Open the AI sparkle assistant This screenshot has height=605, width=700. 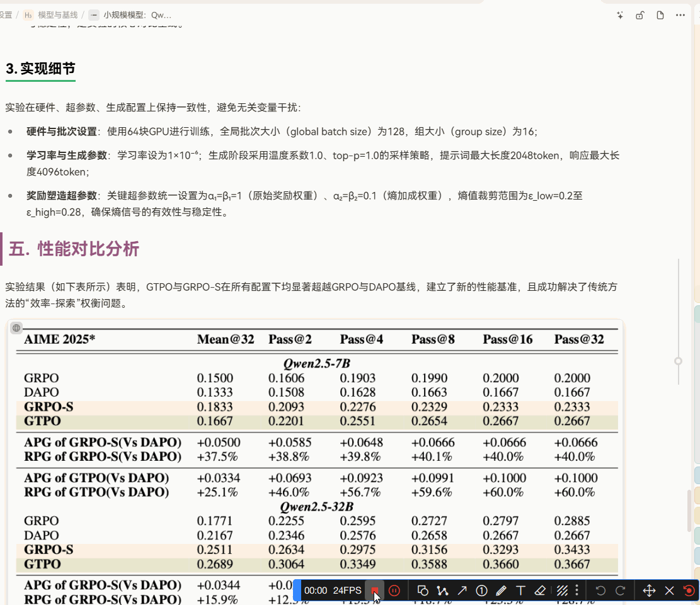[x=620, y=14]
